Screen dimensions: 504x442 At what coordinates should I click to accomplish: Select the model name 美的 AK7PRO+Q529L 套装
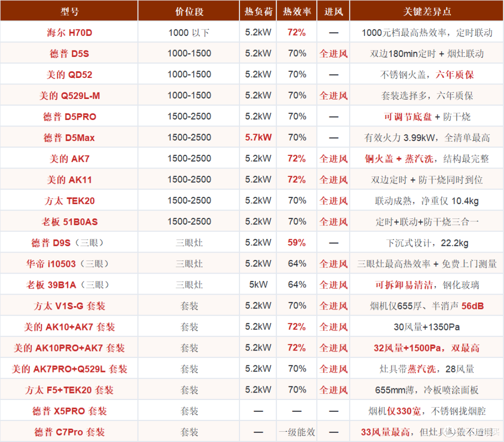(x=70, y=369)
